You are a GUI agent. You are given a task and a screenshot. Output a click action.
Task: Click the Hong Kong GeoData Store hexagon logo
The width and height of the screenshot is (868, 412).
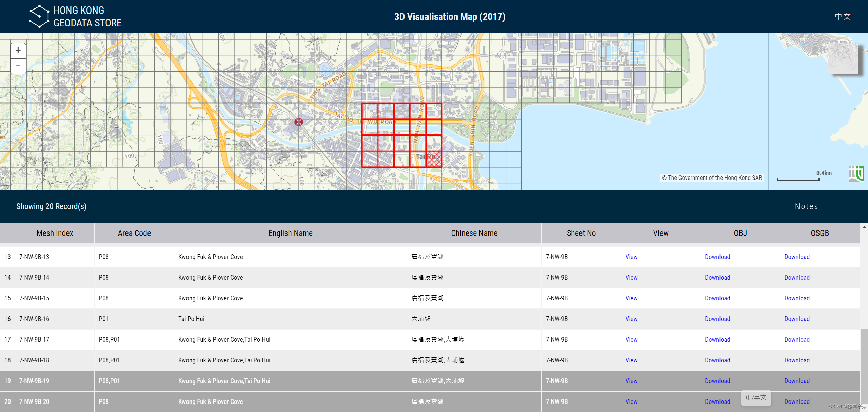[38, 16]
